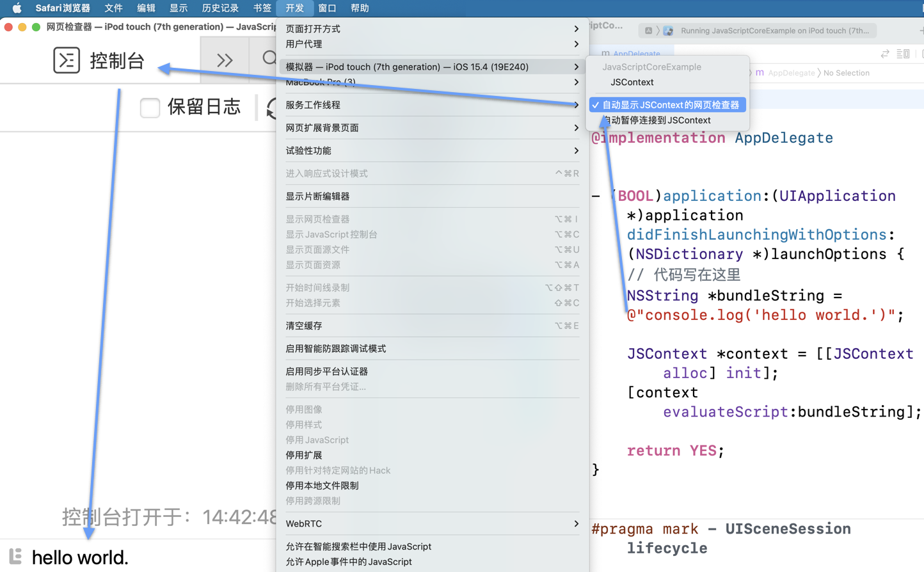Click the console tab icon in Web Inspector
Viewport: 924px width, 572px height.
click(67, 60)
